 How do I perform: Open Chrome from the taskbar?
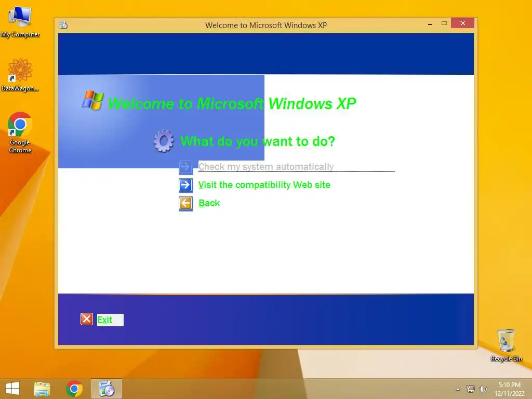coord(74,389)
